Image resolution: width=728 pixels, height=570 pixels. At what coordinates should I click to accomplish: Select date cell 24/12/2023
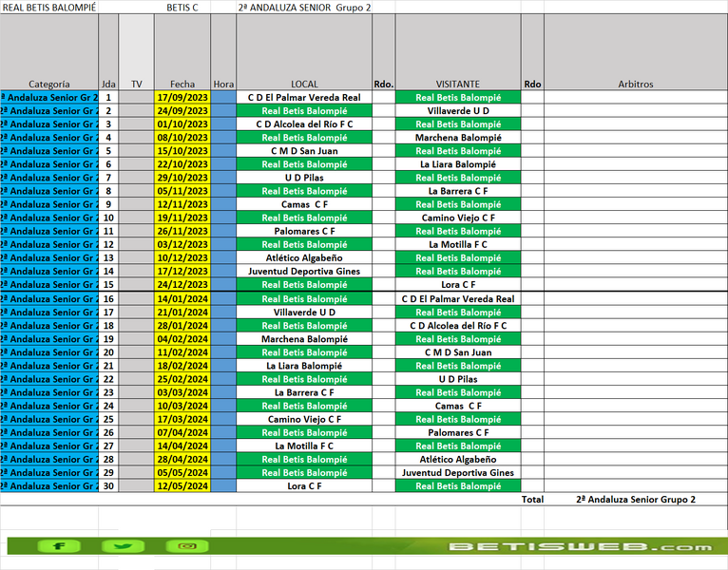pos(182,285)
